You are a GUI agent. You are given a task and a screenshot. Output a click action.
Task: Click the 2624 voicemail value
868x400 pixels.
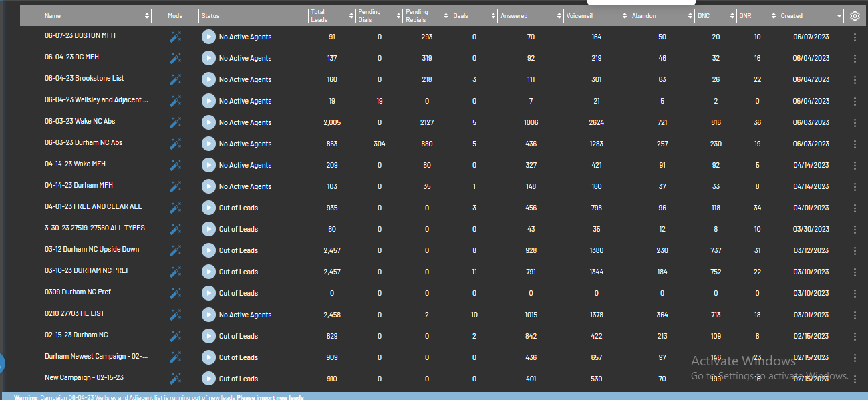pos(597,122)
